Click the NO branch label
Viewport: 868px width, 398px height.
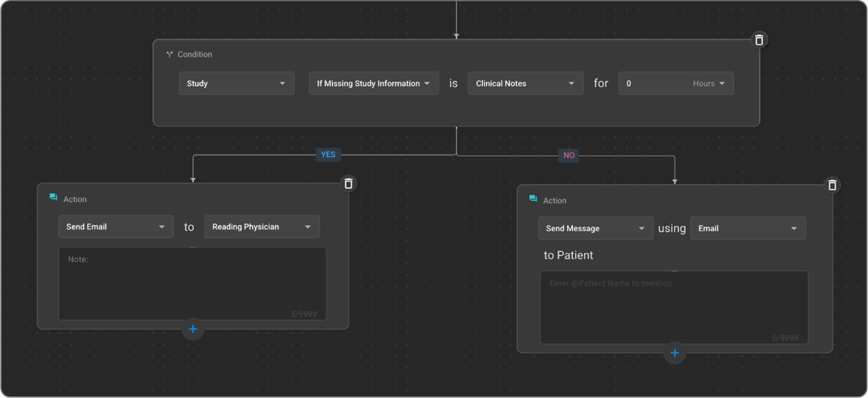click(569, 156)
